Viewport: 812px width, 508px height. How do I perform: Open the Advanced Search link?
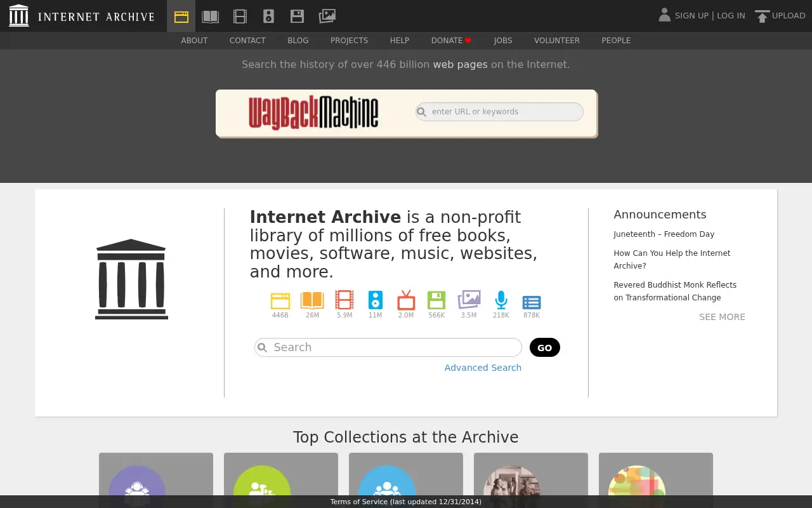coord(483,368)
